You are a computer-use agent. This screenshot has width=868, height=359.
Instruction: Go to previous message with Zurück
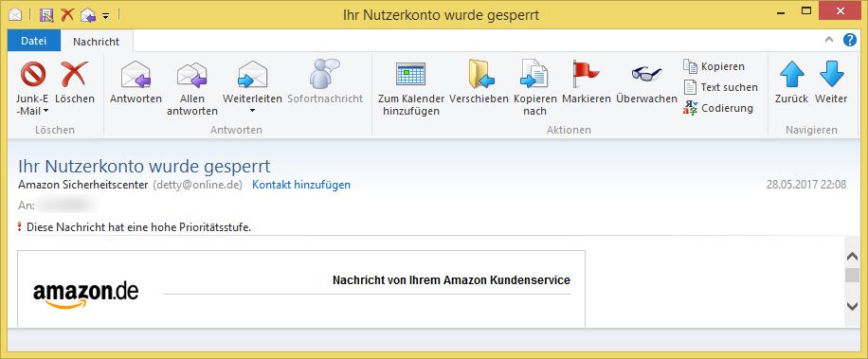(791, 83)
